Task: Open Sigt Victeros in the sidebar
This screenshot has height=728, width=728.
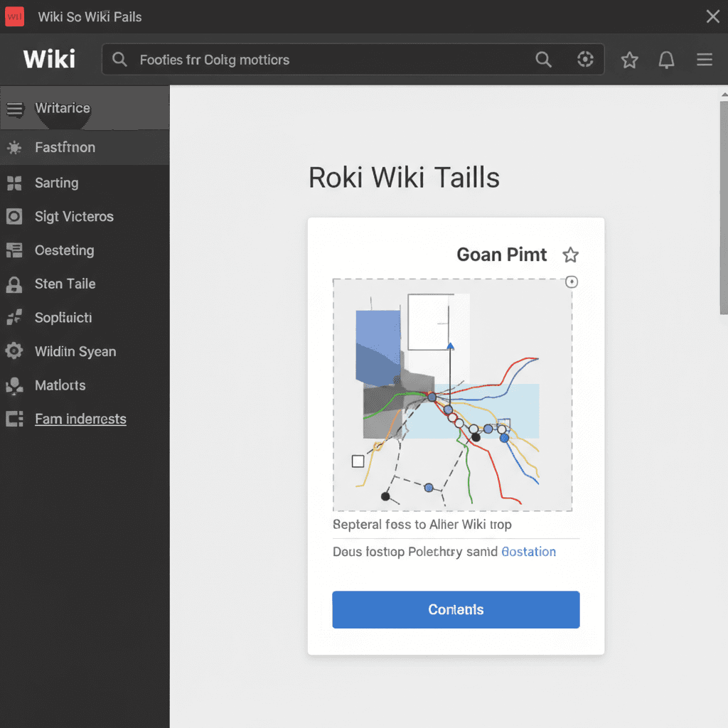Action: point(74,217)
